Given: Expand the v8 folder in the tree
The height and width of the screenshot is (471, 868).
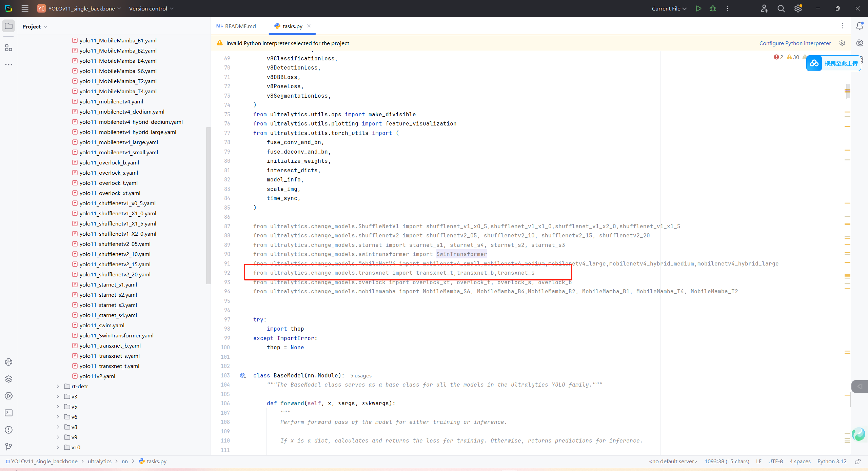Looking at the screenshot, I should point(58,427).
